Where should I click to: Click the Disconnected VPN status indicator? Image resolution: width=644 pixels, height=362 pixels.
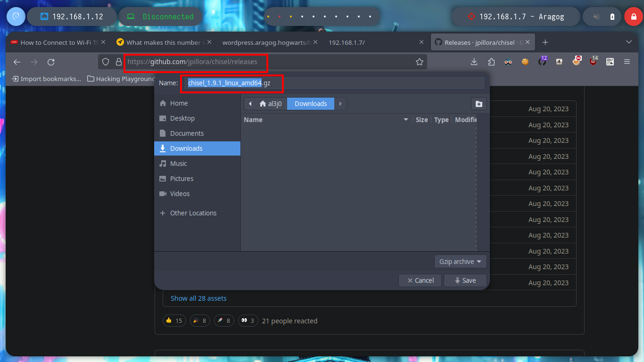(160, 16)
